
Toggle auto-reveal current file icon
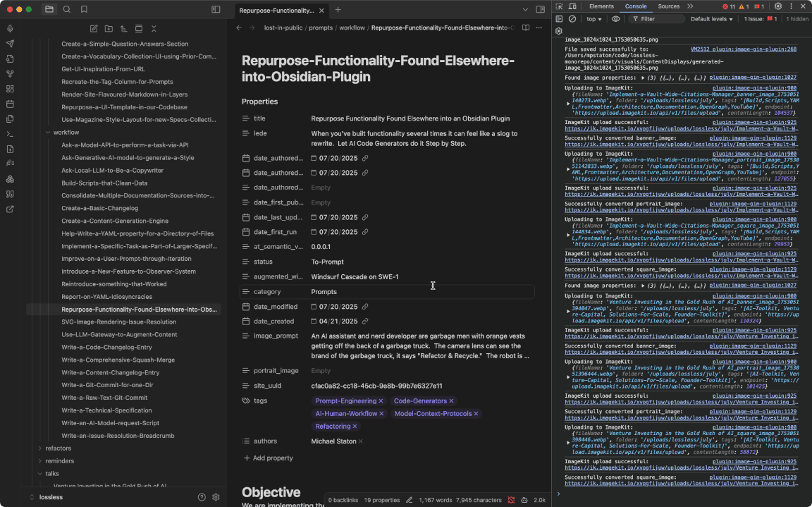click(x=139, y=29)
